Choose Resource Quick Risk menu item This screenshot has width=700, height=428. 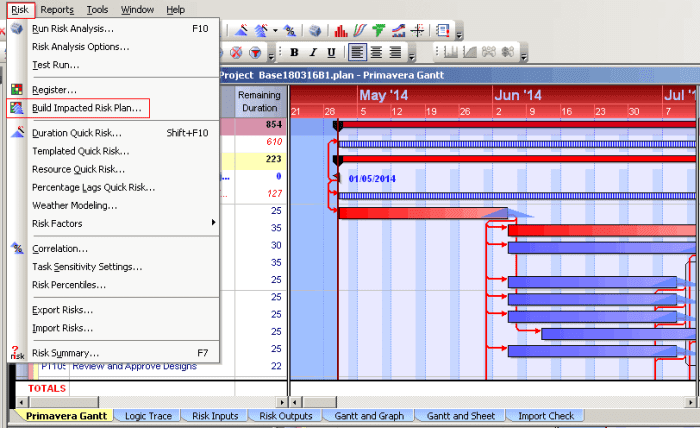click(113, 169)
